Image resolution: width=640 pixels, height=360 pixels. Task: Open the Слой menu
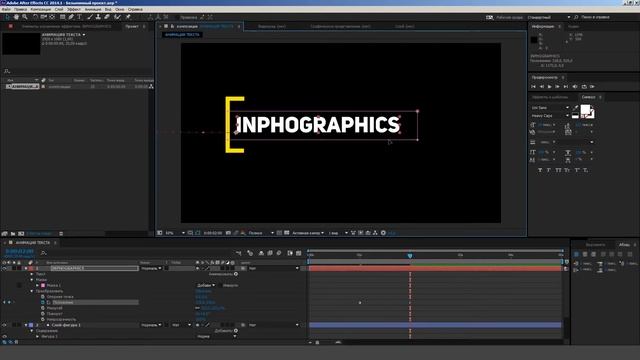tap(59, 9)
